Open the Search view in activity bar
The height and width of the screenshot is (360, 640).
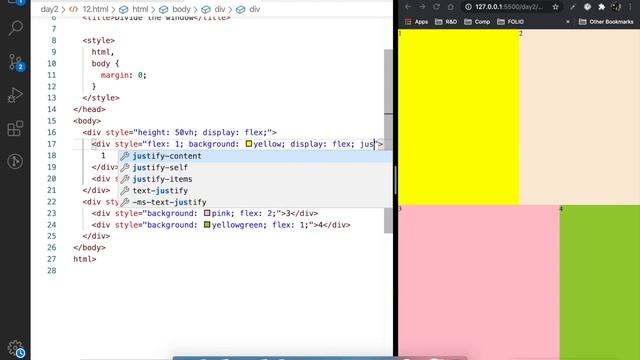16,28
